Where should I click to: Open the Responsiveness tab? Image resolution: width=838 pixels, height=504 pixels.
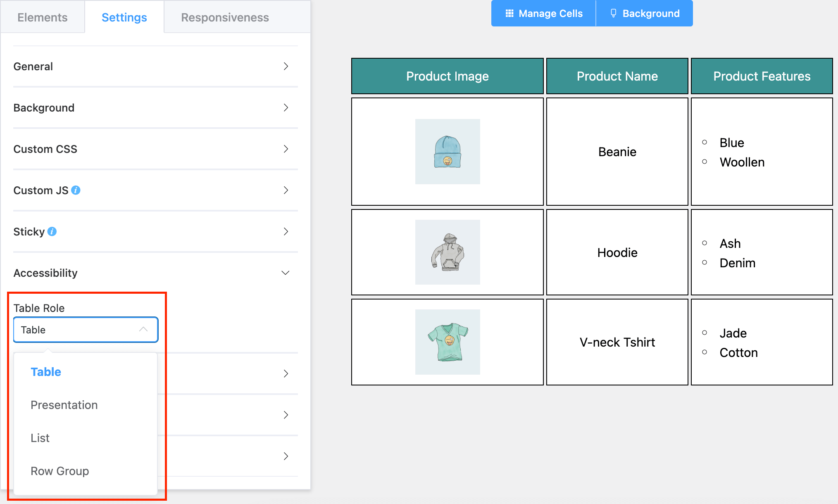click(x=225, y=17)
